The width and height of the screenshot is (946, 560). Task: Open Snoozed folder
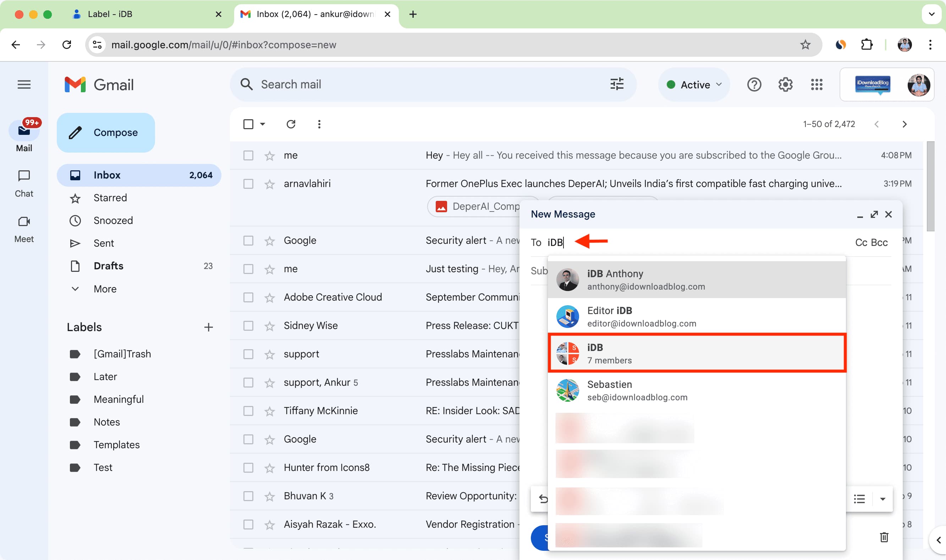(x=139, y=221)
